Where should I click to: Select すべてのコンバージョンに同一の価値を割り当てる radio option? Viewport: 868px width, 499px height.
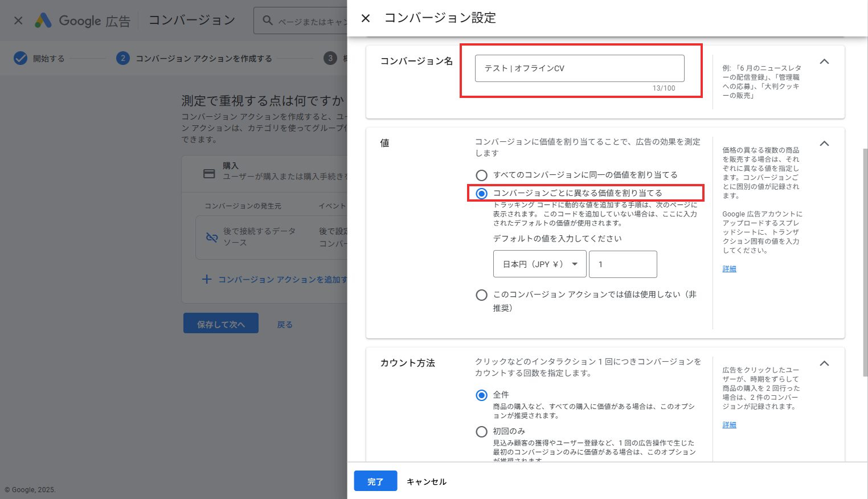[x=482, y=175]
